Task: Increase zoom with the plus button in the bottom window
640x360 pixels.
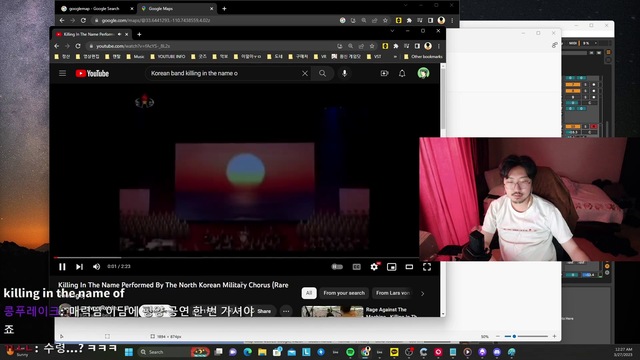Action: [554, 336]
